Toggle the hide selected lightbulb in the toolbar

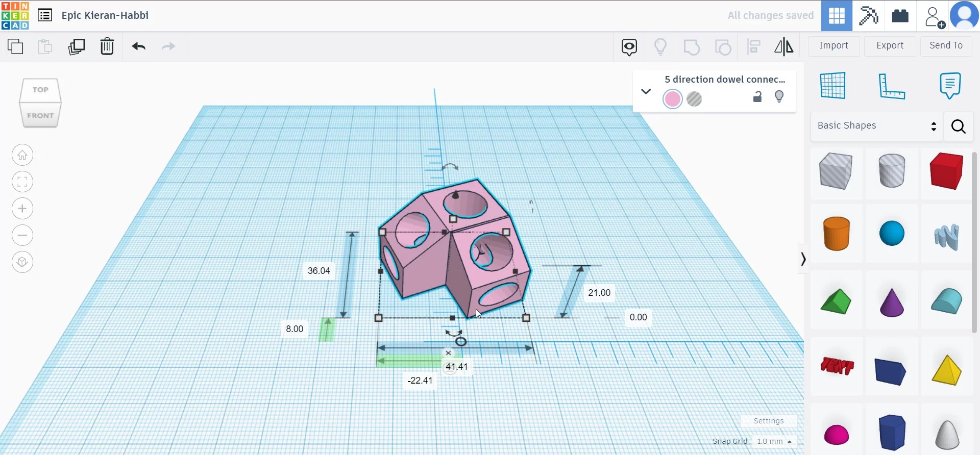(x=660, y=47)
